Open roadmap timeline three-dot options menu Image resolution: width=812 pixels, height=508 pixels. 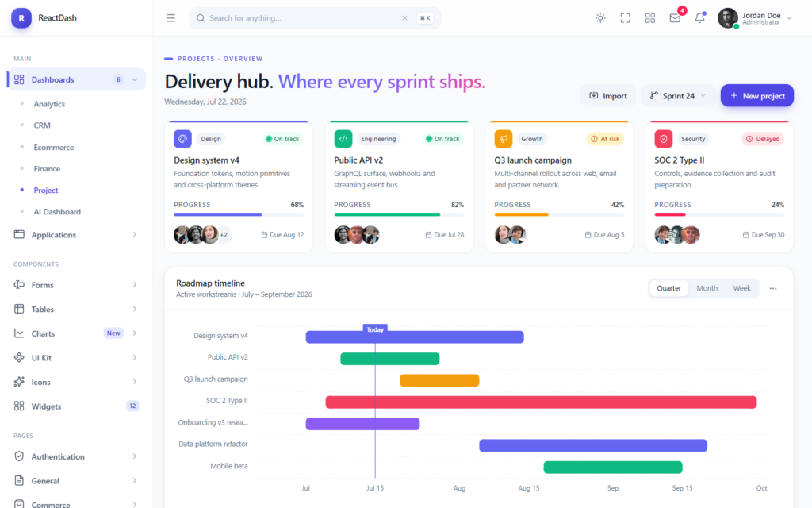click(x=772, y=288)
